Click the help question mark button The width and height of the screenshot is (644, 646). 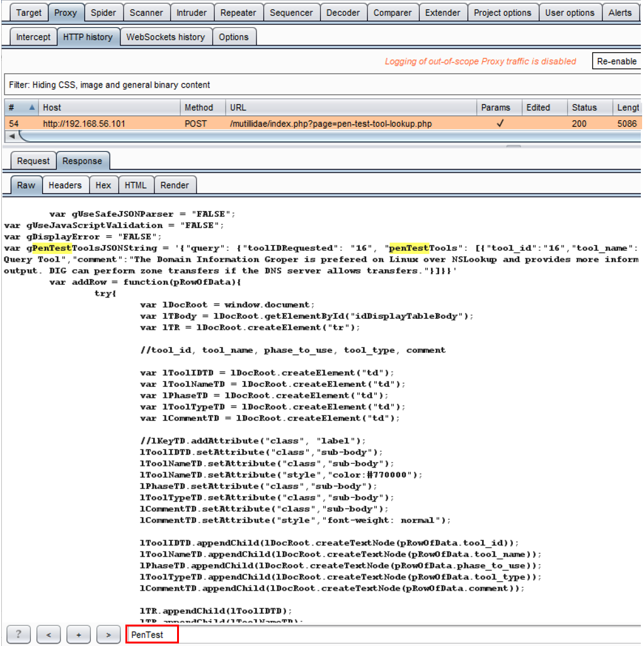point(18,635)
